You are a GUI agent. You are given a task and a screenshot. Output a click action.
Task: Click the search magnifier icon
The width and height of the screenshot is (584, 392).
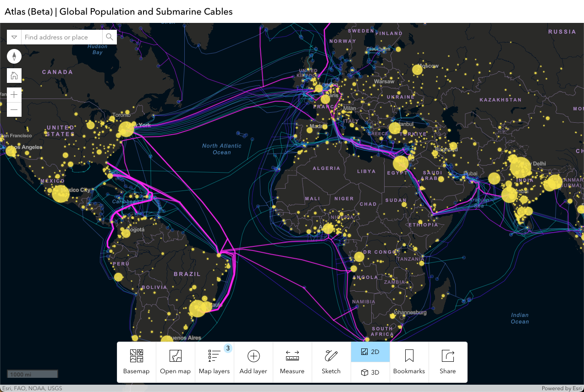(x=110, y=37)
